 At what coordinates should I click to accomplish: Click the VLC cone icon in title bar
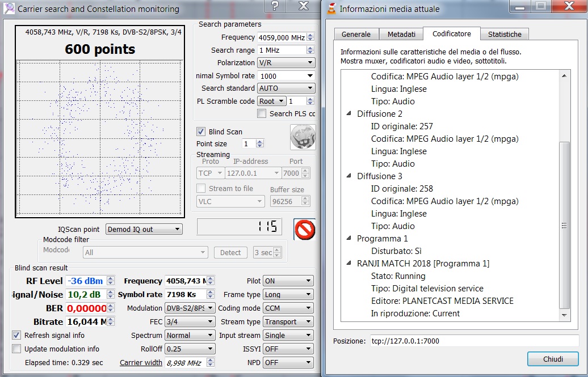click(x=331, y=9)
